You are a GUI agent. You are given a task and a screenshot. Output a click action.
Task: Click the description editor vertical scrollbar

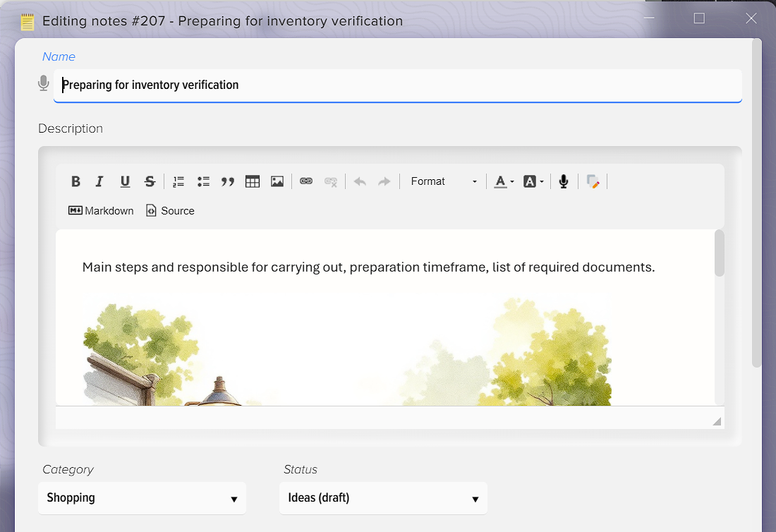[720, 253]
